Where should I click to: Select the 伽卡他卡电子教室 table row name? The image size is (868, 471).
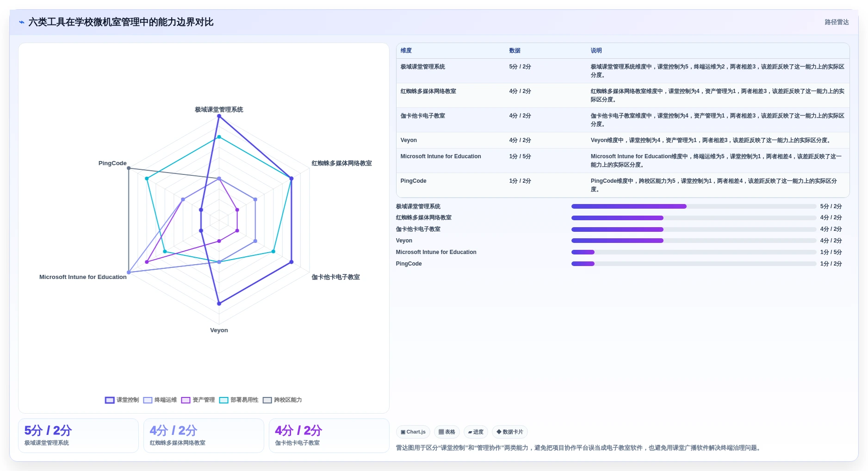coord(423,116)
